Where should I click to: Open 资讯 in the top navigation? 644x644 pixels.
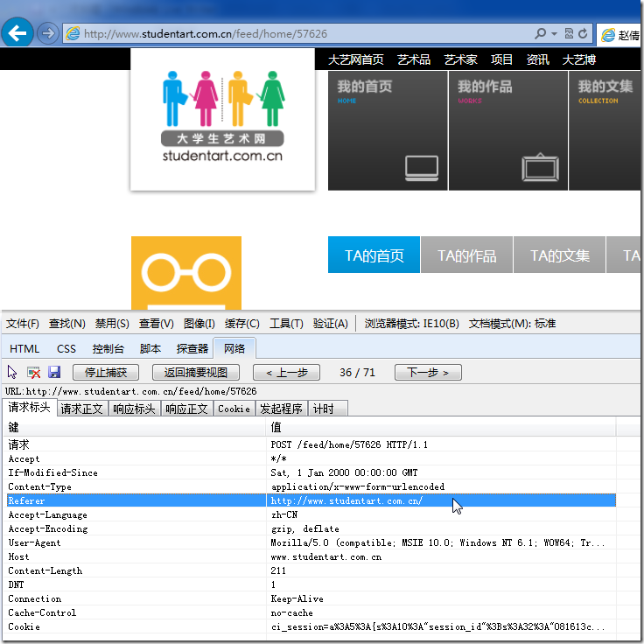[x=537, y=60]
